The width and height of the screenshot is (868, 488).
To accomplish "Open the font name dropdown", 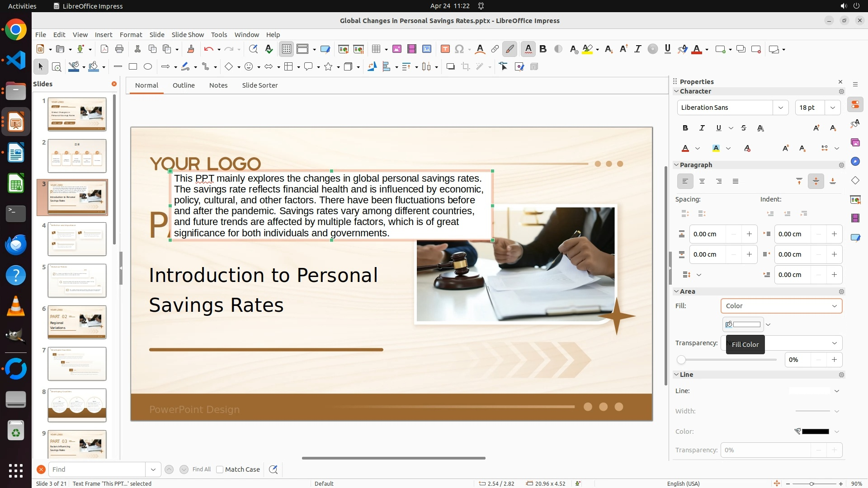I will (x=780, y=108).
